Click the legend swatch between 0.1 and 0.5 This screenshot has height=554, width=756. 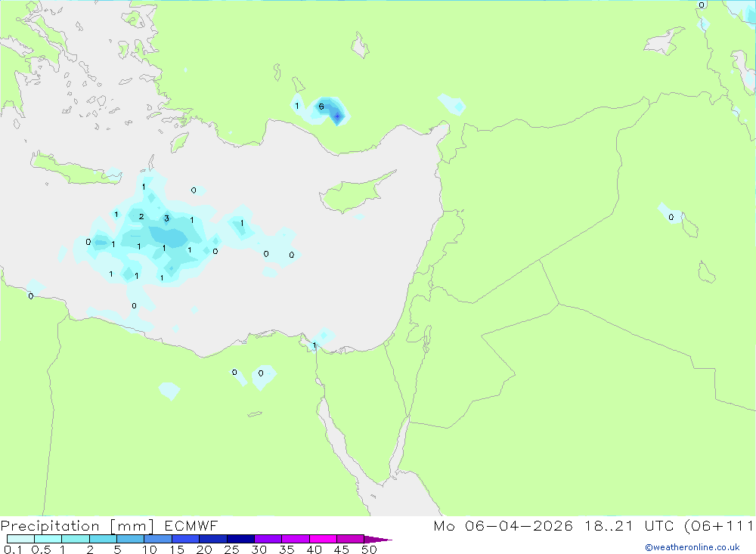click(x=20, y=539)
